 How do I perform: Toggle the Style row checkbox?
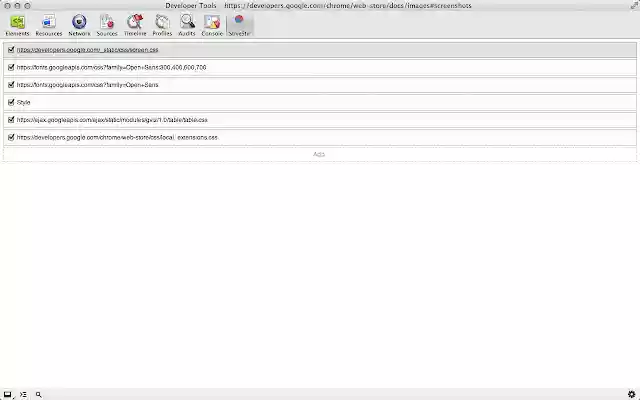tap(11, 102)
